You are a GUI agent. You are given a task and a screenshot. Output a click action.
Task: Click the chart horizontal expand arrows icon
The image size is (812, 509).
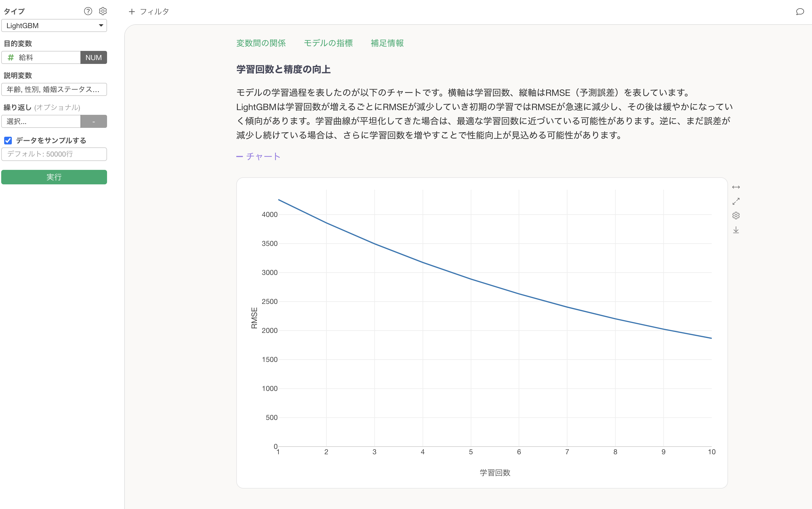point(736,187)
